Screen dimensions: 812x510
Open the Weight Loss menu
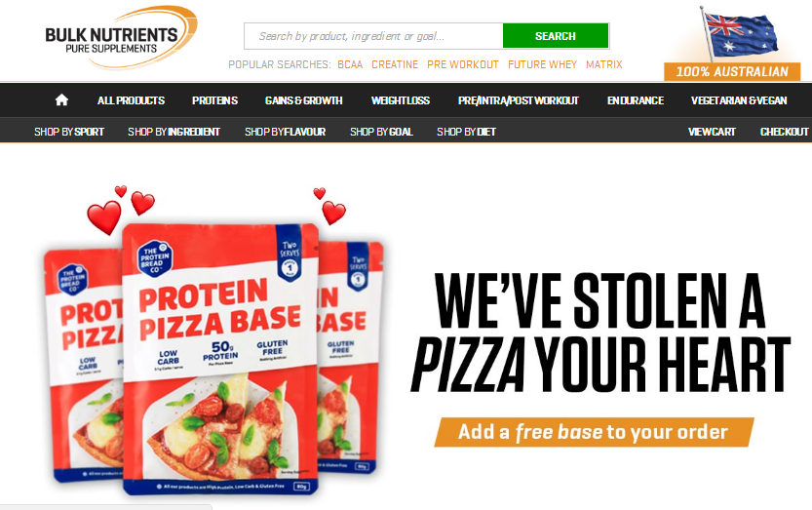tap(401, 100)
